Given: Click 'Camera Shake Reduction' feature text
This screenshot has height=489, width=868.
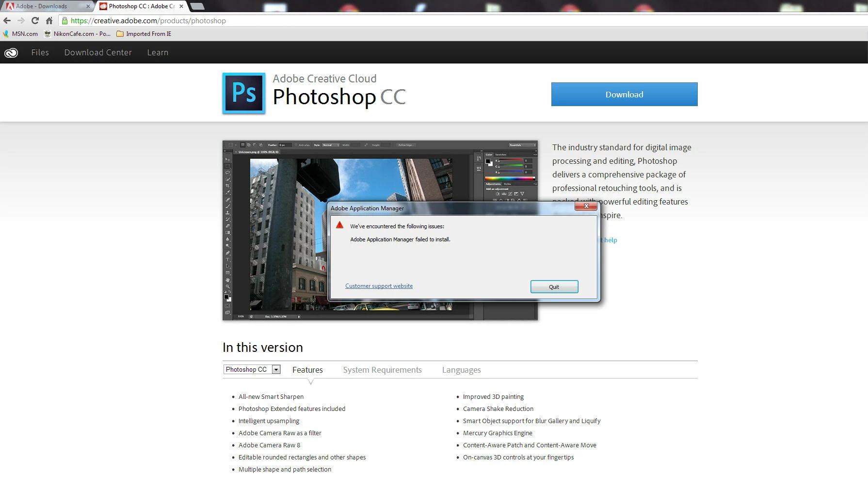Looking at the screenshot, I should 498,409.
